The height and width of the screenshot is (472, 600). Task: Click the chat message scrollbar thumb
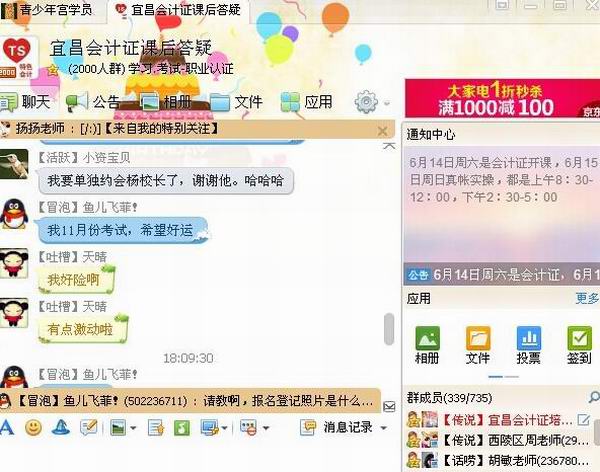[x=389, y=329]
